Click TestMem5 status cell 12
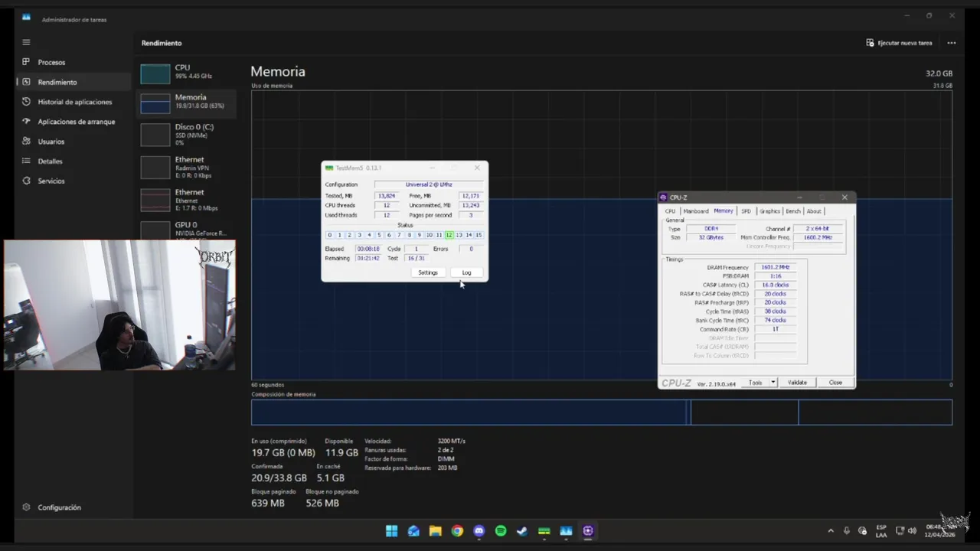The height and width of the screenshot is (551, 980). pyautogui.click(x=449, y=235)
